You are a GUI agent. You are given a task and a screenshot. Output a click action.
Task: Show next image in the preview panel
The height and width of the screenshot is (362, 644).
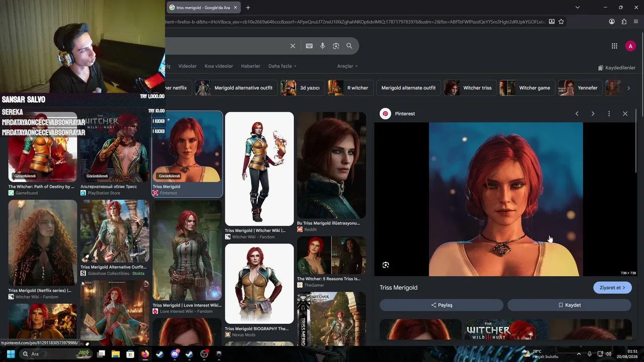593,114
